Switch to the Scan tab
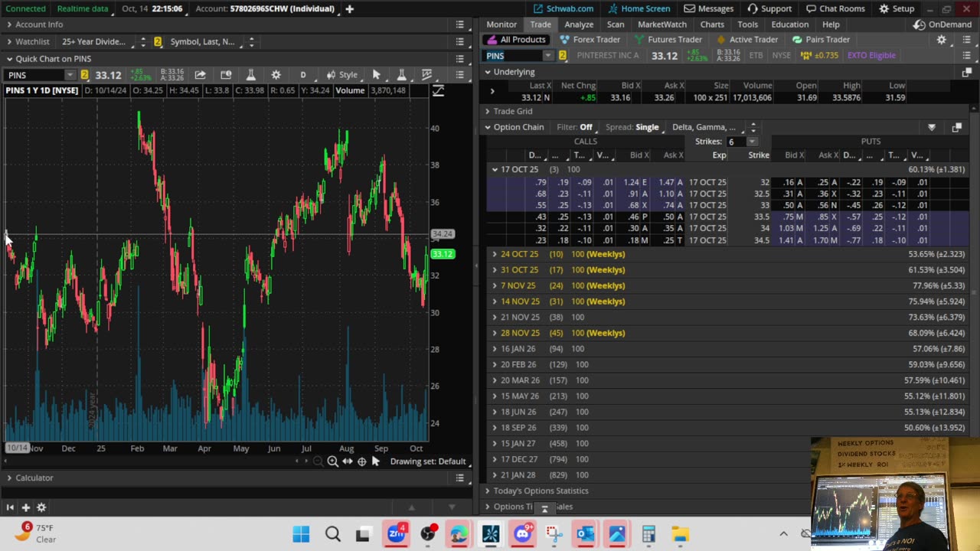 [616, 24]
